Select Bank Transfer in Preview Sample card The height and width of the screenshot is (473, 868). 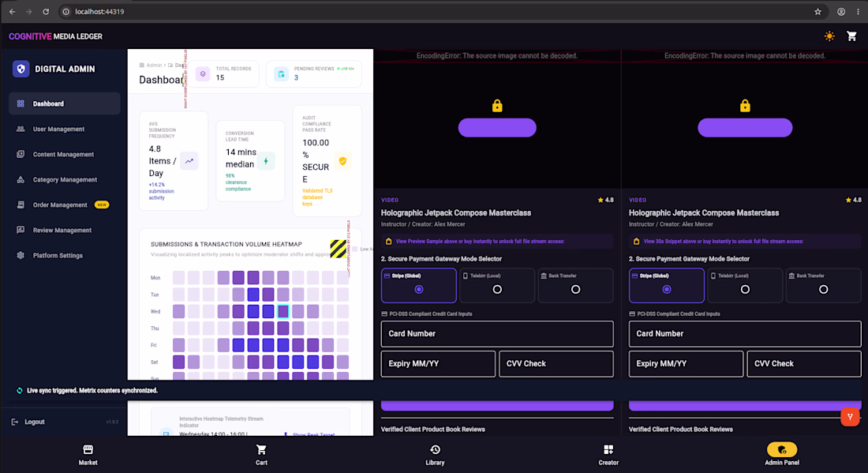[576, 285]
